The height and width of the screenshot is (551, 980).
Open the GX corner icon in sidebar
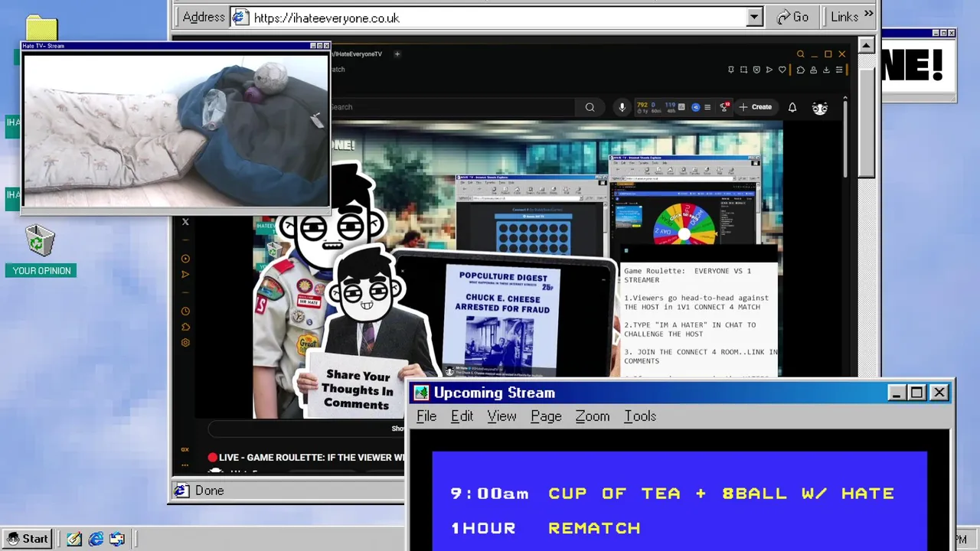[185, 449]
